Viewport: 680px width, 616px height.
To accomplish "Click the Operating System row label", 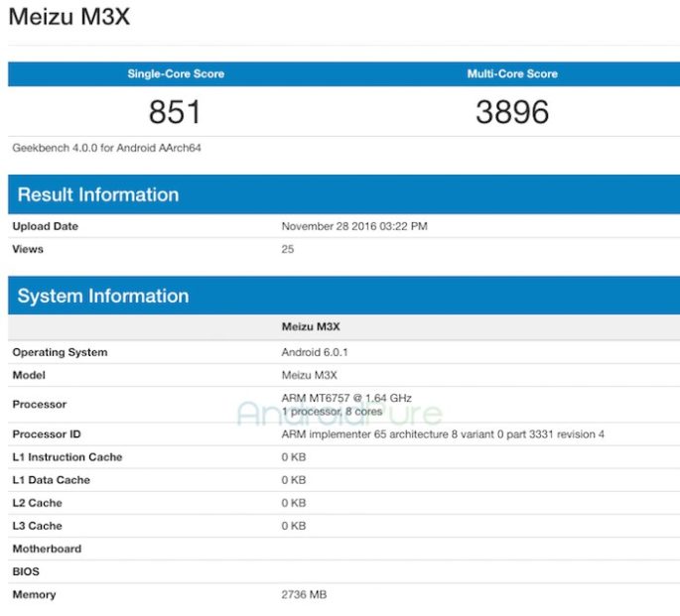I will [60, 352].
